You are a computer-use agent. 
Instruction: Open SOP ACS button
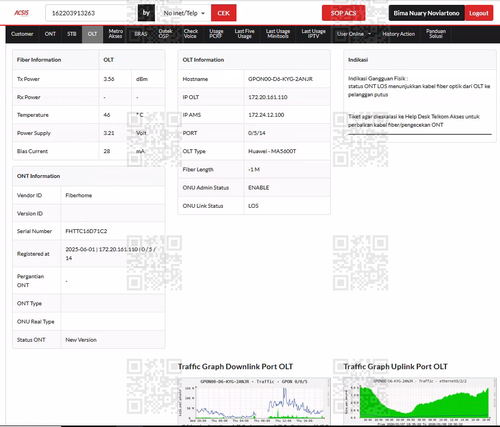pyautogui.click(x=343, y=13)
